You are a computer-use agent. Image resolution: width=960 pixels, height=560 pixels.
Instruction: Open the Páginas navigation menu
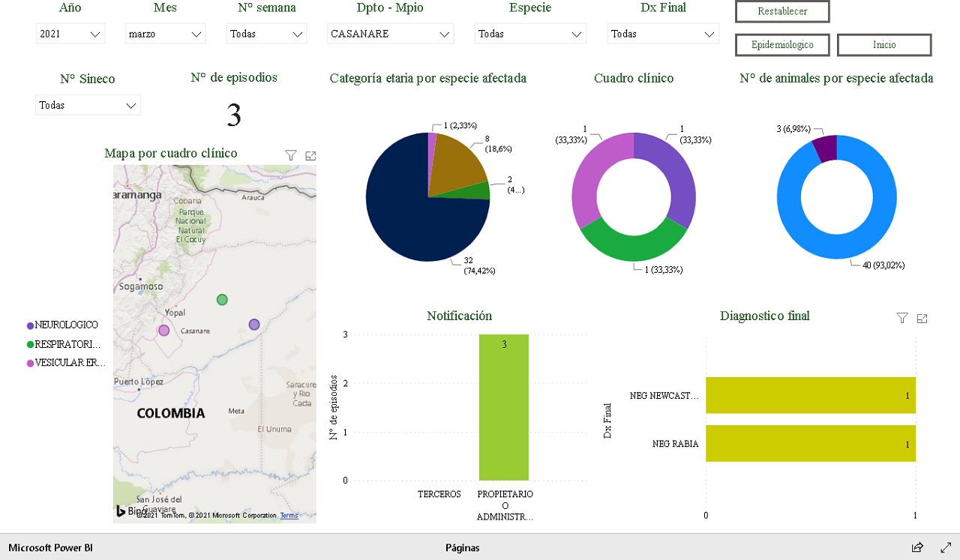coord(462,547)
